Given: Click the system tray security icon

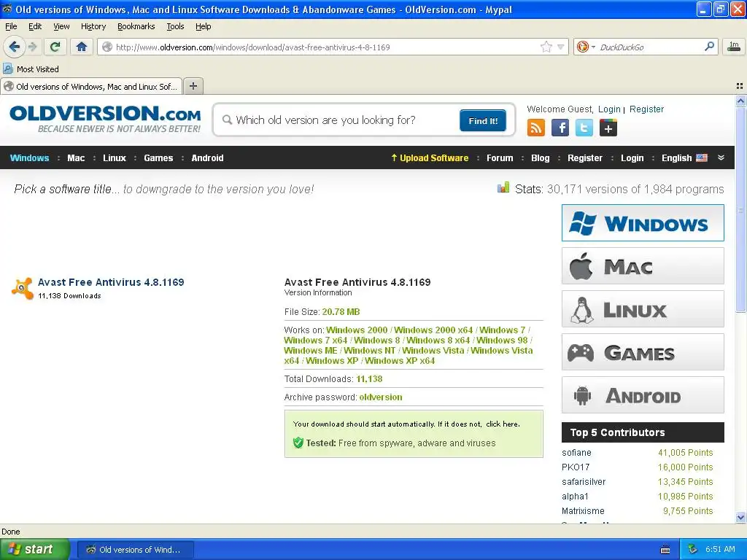Looking at the screenshot, I should pyautogui.click(x=693, y=549).
